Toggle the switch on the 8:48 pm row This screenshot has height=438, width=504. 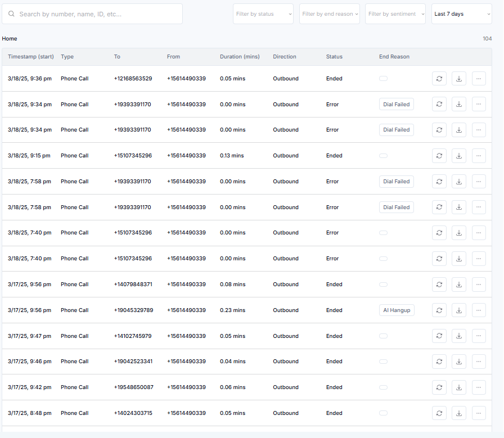(383, 413)
